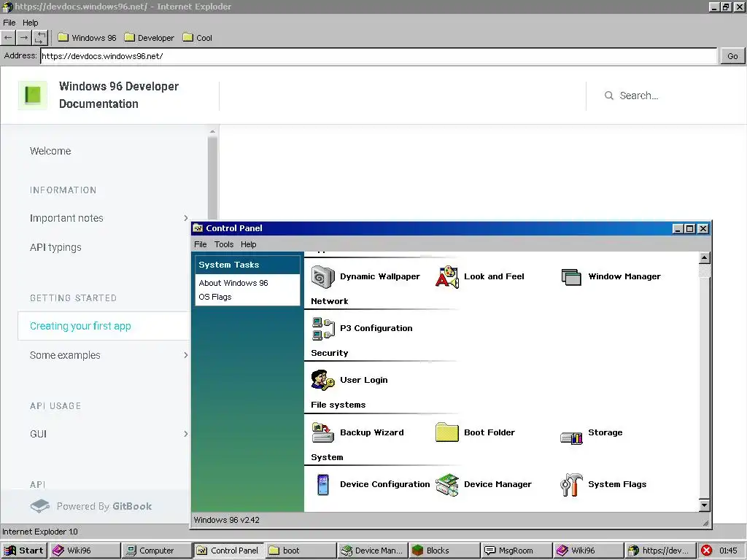Launch the Backup Wizard
Screen dimensions: 747x560
(x=357, y=432)
